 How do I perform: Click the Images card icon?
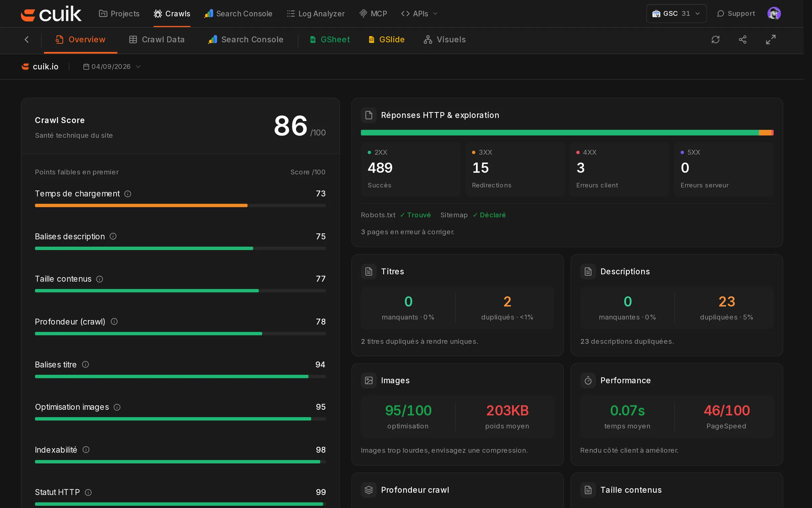[x=369, y=381]
